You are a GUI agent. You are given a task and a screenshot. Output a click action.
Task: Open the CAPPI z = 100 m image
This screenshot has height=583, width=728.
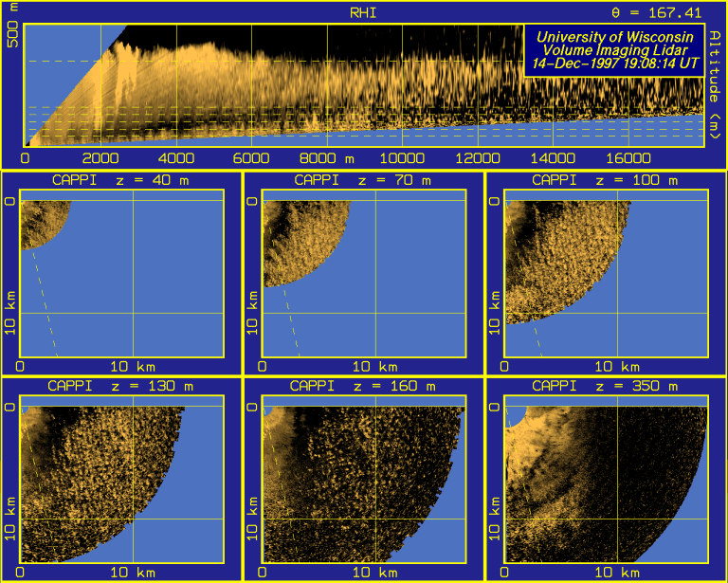click(607, 273)
